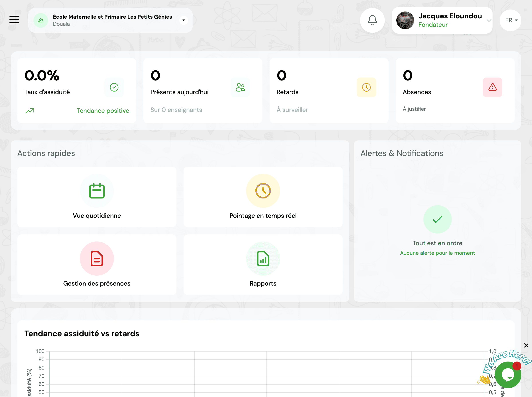The height and width of the screenshot is (397, 532).
Task: Expand the school selector dropdown arrow
Action: pyautogui.click(x=184, y=20)
